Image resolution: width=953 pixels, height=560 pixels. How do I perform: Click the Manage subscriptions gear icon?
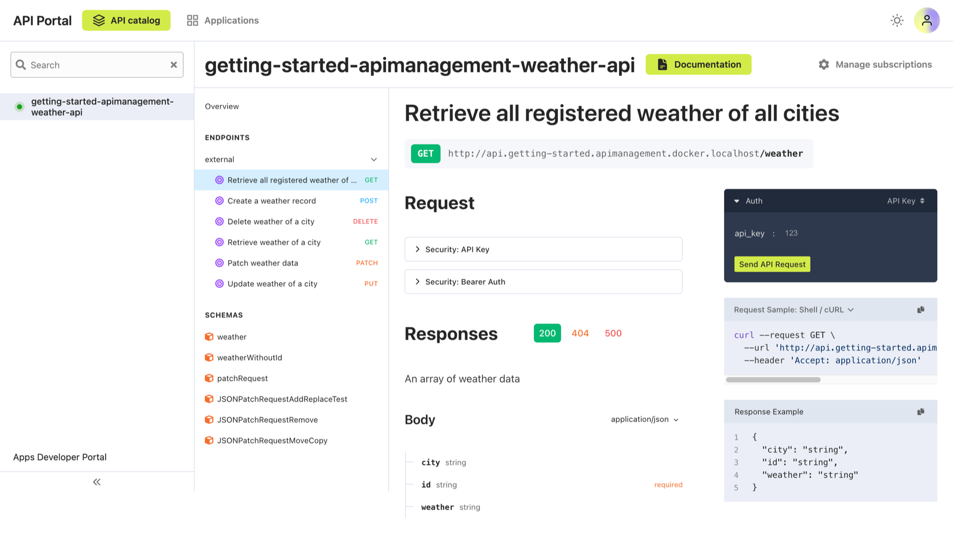[824, 64]
